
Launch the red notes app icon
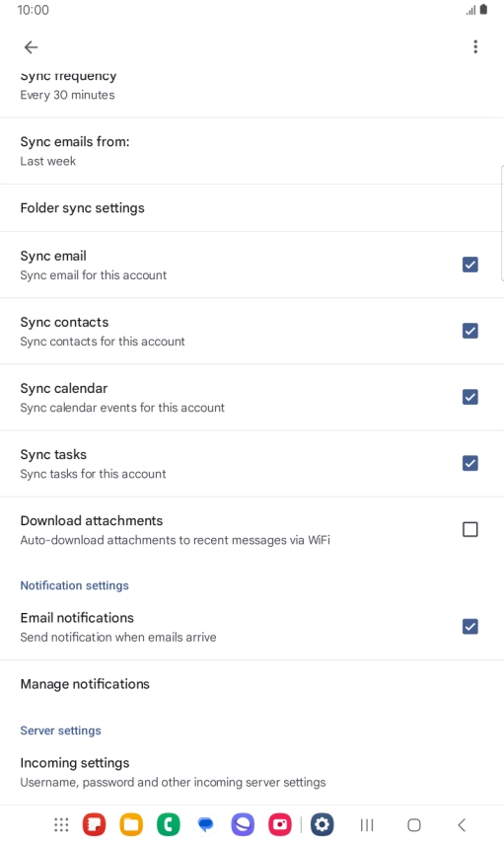click(95, 824)
